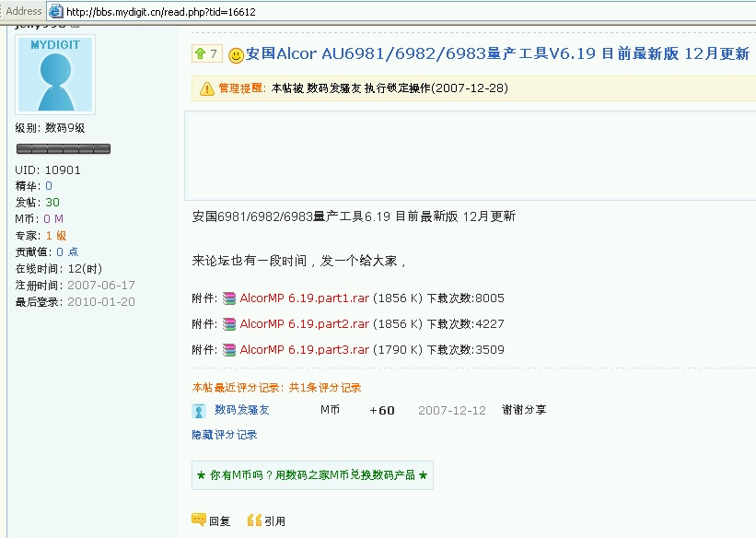Click the 精华 count value 0
Image resolution: width=756 pixels, height=538 pixels.
pyautogui.click(x=49, y=186)
